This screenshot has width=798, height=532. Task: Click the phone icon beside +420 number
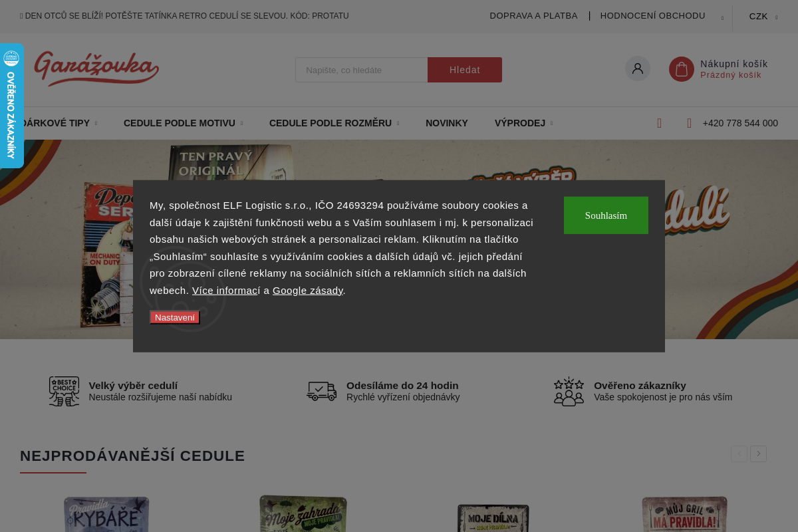pos(690,123)
